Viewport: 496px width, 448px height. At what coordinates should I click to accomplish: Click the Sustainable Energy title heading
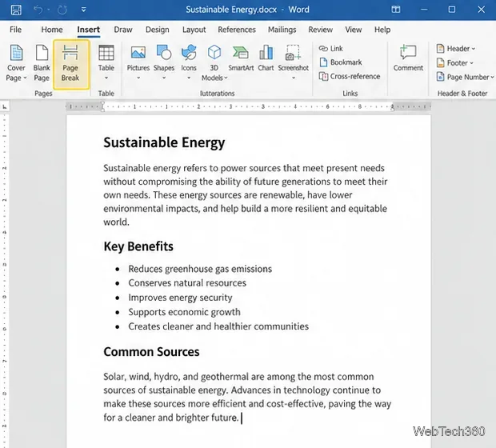[164, 142]
